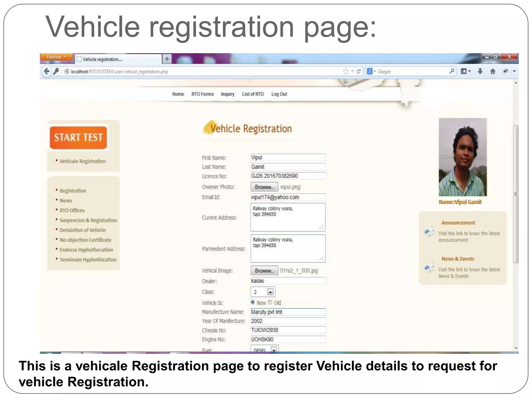Click the browser Back arrow button

click(47, 71)
